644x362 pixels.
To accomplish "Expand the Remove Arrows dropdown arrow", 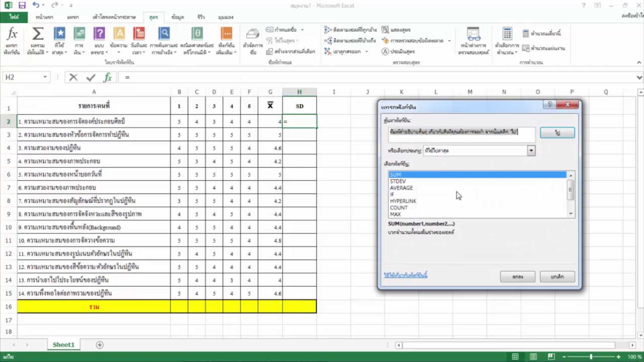I will pyautogui.click(x=366, y=51).
